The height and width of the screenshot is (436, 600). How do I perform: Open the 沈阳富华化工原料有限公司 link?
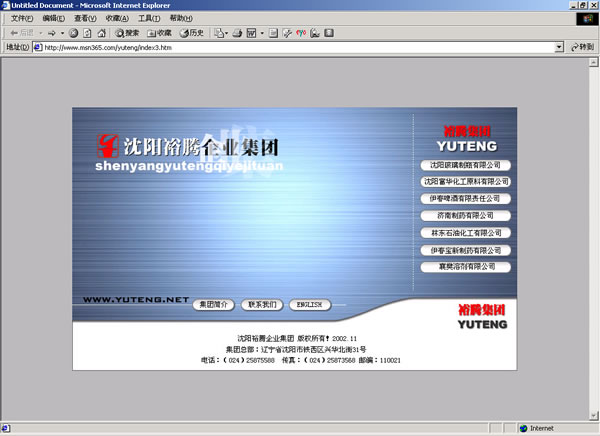point(466,181)
